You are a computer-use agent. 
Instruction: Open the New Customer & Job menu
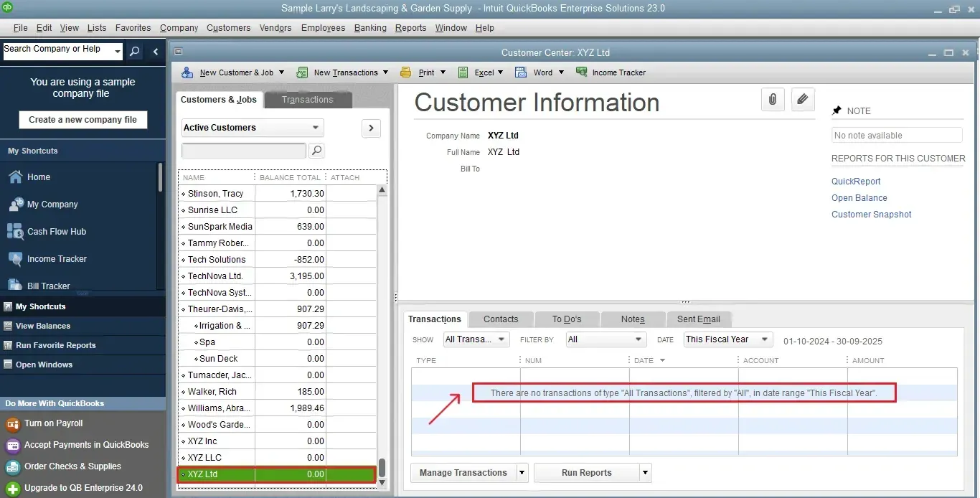click(x=233, y=72)
